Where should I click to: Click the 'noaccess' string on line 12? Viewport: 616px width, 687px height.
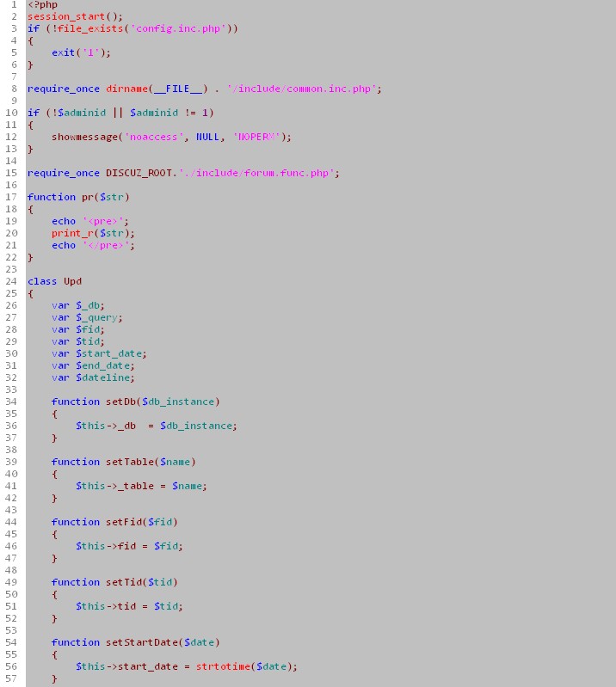[x=154, y=137]
